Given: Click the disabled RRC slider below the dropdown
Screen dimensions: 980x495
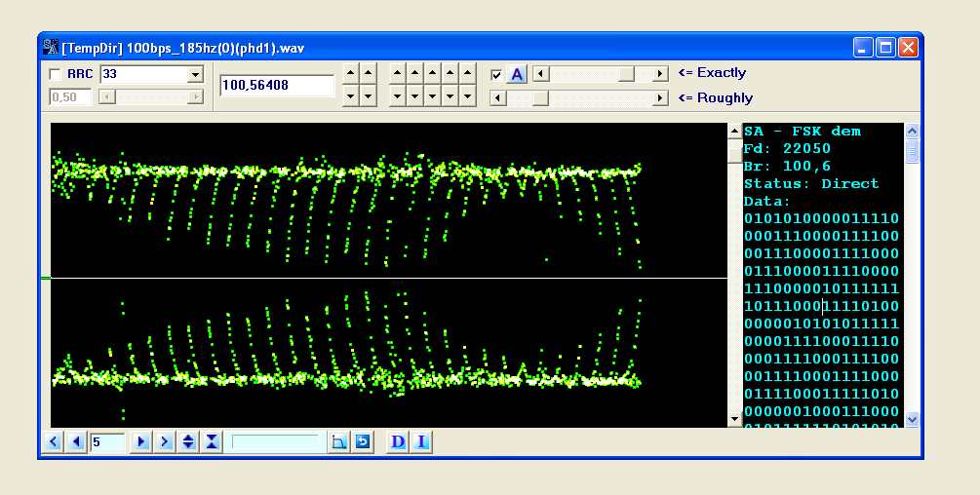Looking at the screenshot, I should pos(151,96).
